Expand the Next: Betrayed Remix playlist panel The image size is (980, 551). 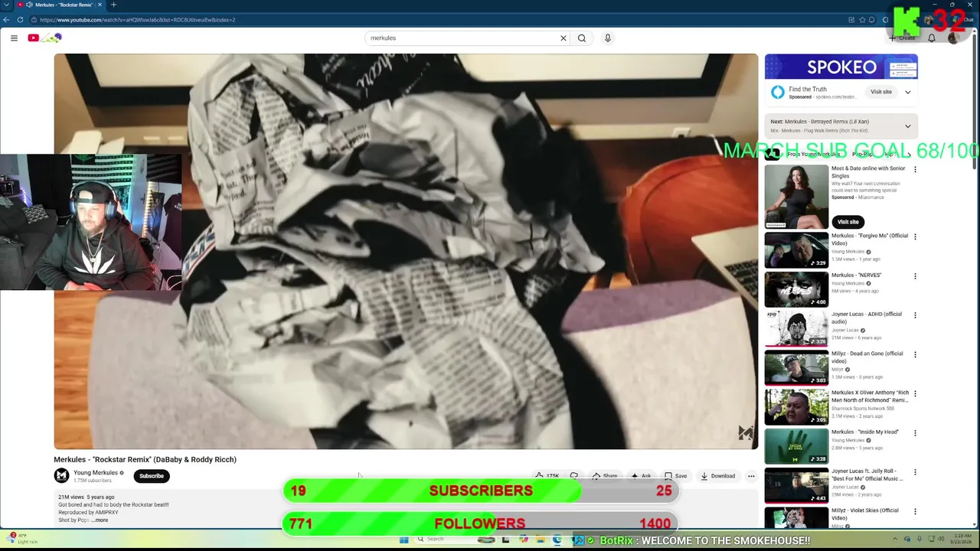coord(908,126)
